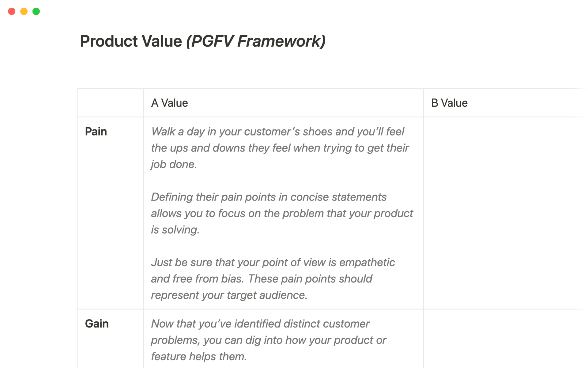Click the line "Defining their pain points in concise statements"
The width and height of the screenshot is (588, 368).
click(269, 197)
